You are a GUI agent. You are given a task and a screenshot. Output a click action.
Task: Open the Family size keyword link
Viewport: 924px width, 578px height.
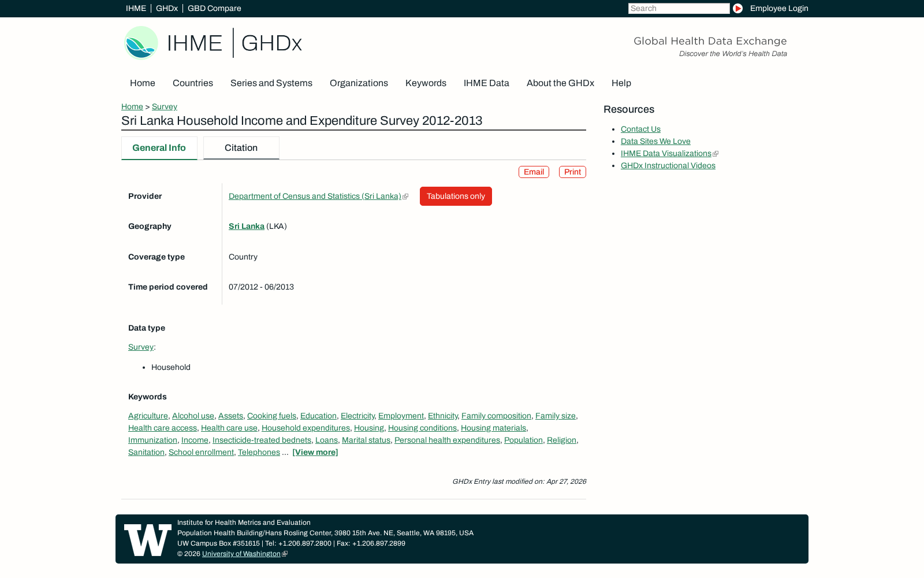[556, 416]
